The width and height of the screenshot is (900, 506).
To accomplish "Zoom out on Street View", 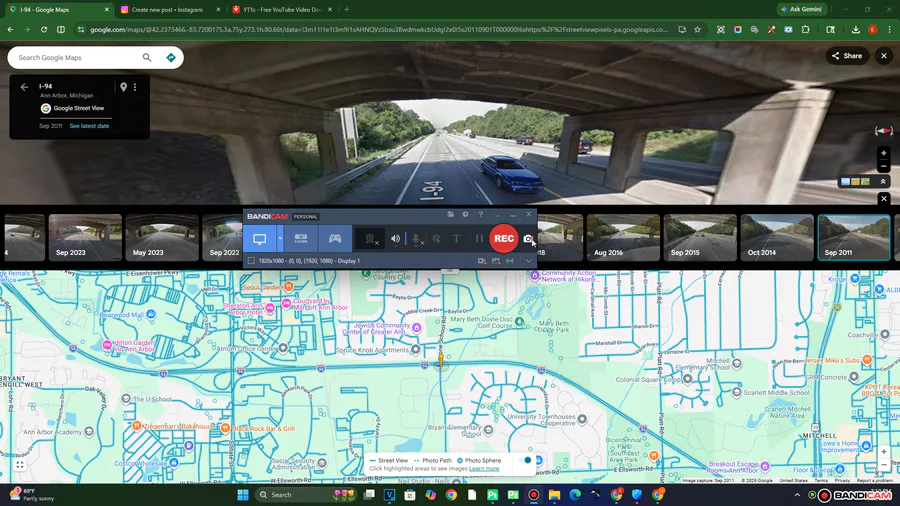I will [x=883, y=166].
